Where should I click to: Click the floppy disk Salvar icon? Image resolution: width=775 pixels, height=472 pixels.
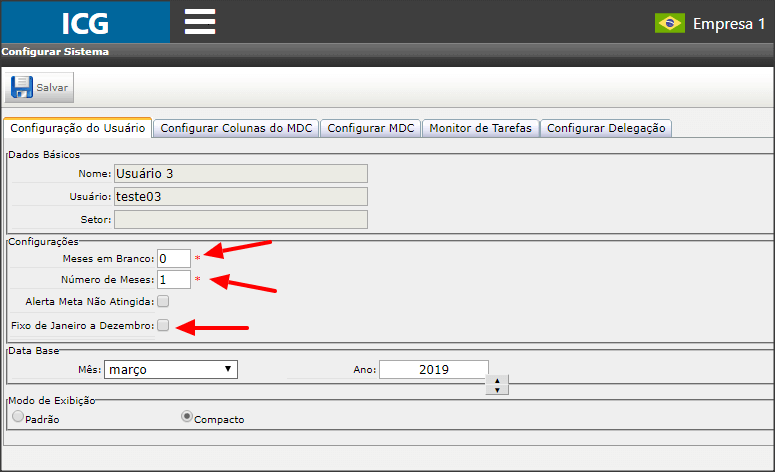tap(22, 87)
